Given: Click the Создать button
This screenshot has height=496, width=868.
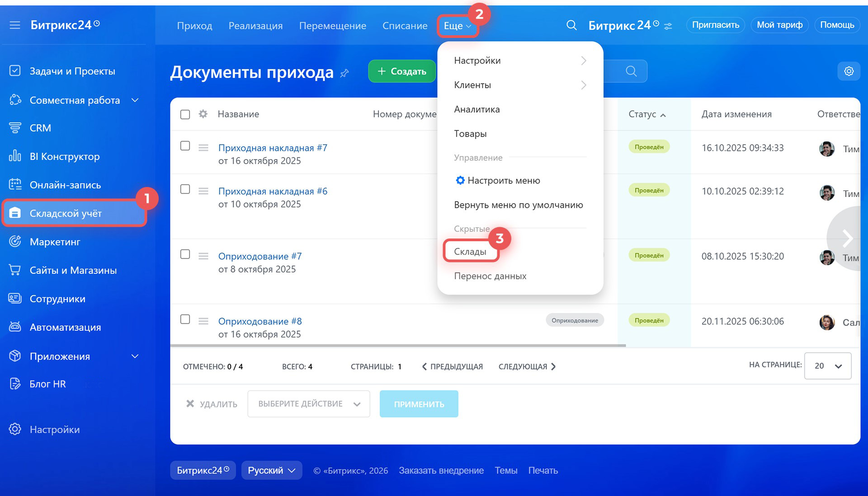Looking at the screenshot, I should pyautogui.click(x=402, y=71).
